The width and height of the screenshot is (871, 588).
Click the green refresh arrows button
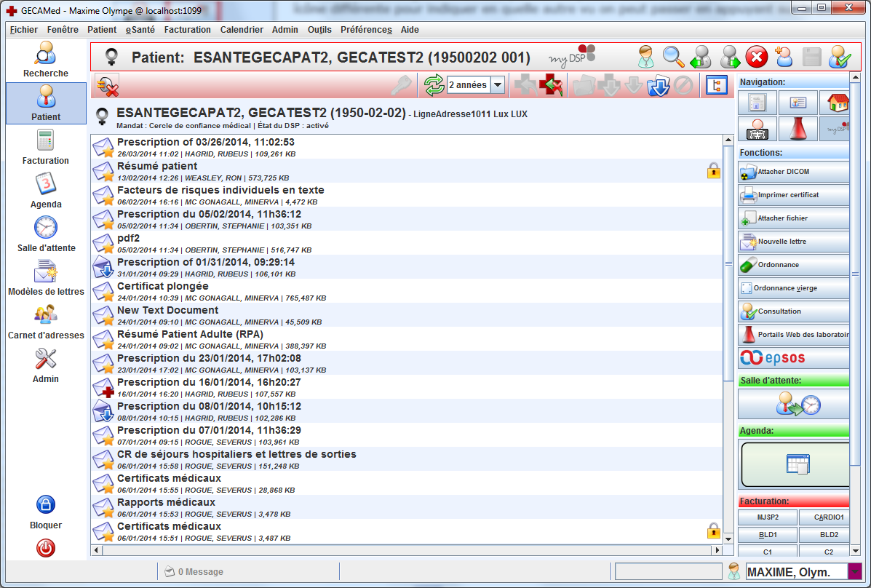(434, 85)
